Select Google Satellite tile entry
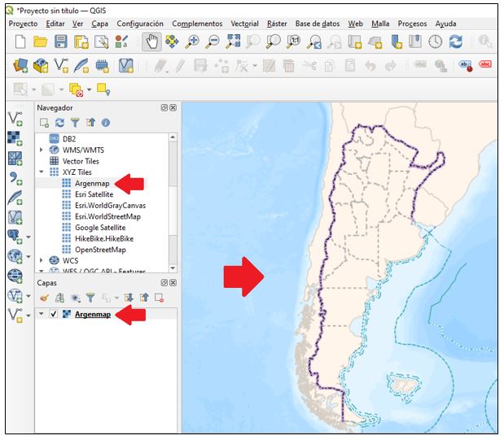The width and height of the screenshot is (504, 440). pyautogui.click(x=100, y=228)
